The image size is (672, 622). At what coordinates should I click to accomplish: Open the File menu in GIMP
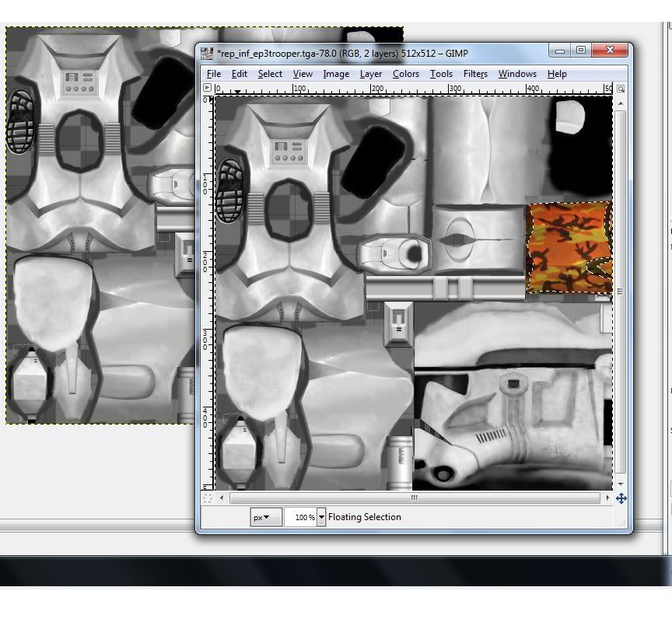click(x=213, y=74)
